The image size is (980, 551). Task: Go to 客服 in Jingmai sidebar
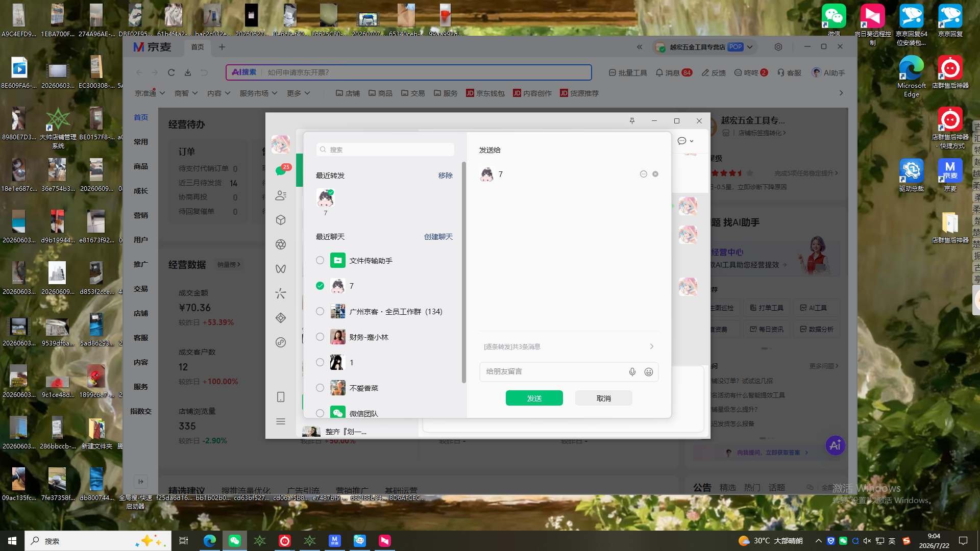(141, 338)
